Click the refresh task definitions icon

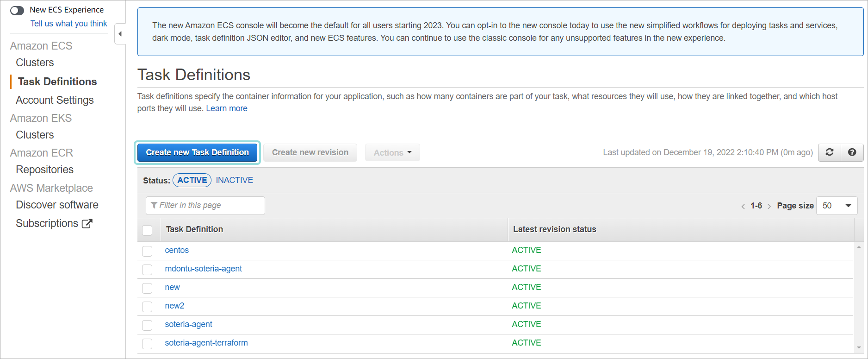830,152
